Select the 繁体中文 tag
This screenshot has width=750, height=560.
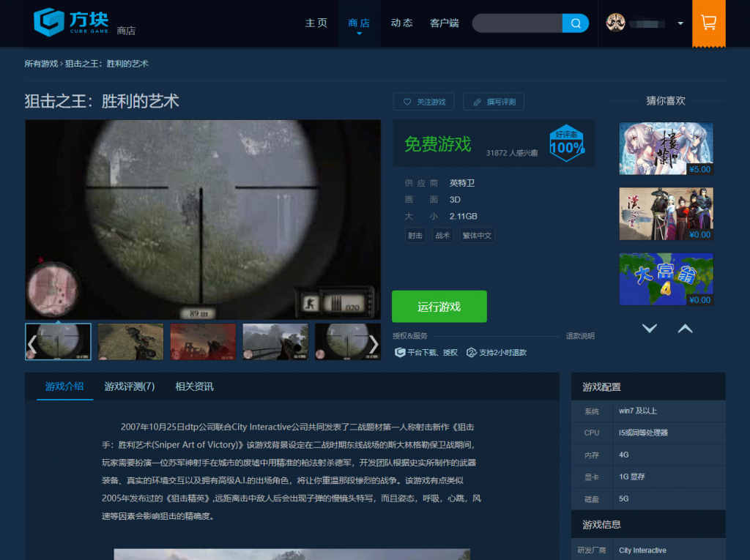coord(477,235)
